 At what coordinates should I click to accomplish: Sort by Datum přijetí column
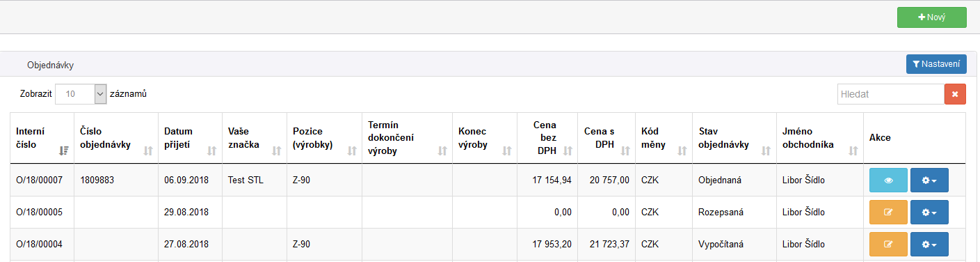click(x=190, y=138)
